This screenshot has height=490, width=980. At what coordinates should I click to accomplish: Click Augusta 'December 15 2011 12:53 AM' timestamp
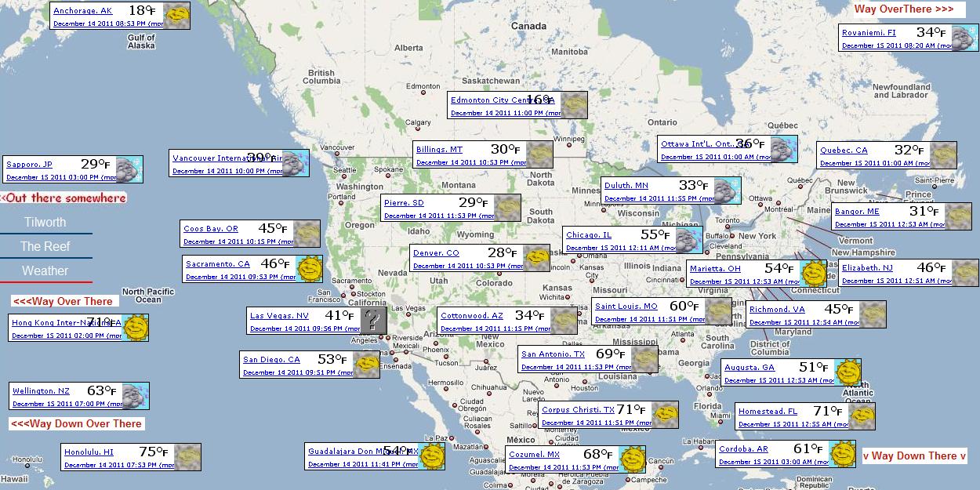pyautogui.click(x=779, y=381)
